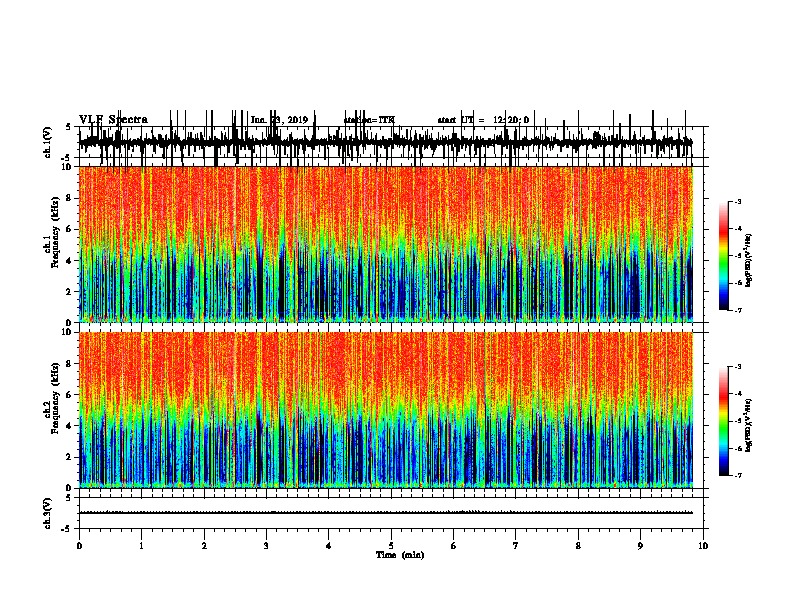Click the -3 label on ch.1 color bar

737,201
